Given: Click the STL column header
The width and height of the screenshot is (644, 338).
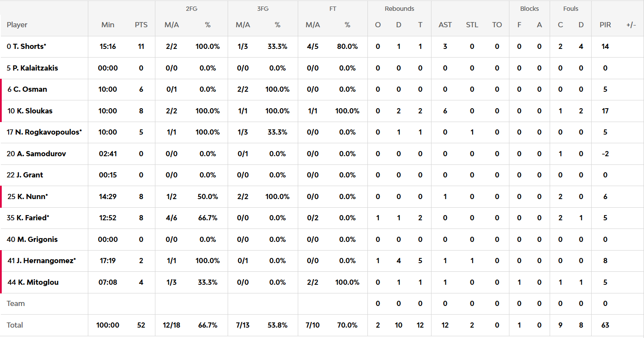Looking at the screenshot, I should pyautogui.click(x=472, y=25).
